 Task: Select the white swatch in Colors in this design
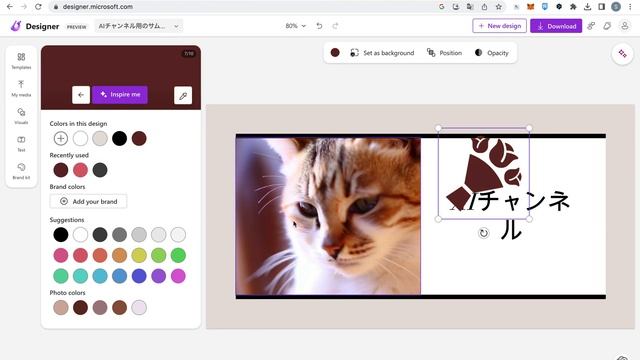coord(80,138)
